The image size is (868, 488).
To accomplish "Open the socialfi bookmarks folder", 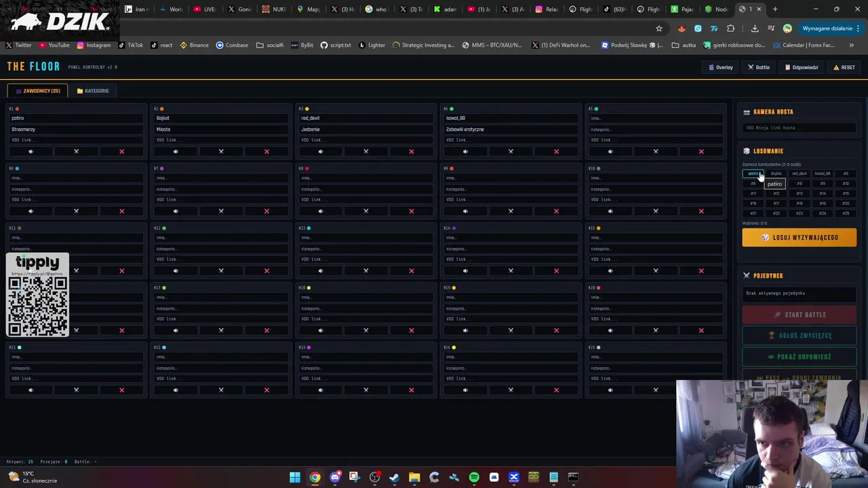I will coord(270,45).
